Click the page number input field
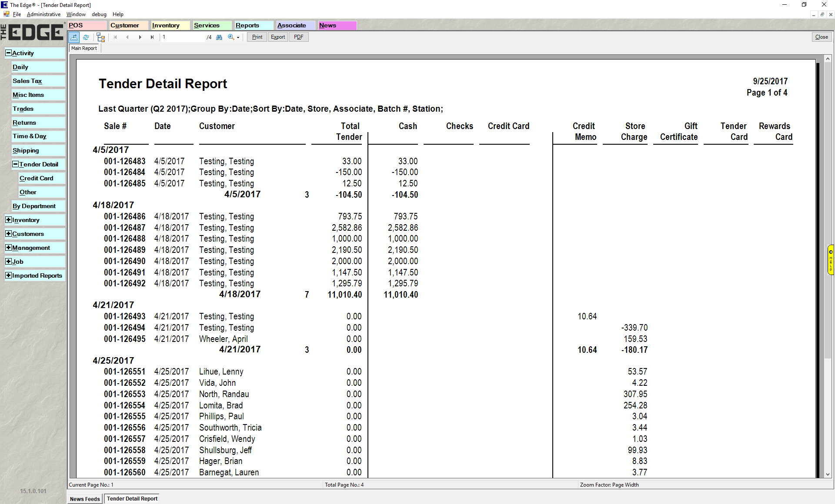Viewport: 835px width, 504px height. (183, 37)
